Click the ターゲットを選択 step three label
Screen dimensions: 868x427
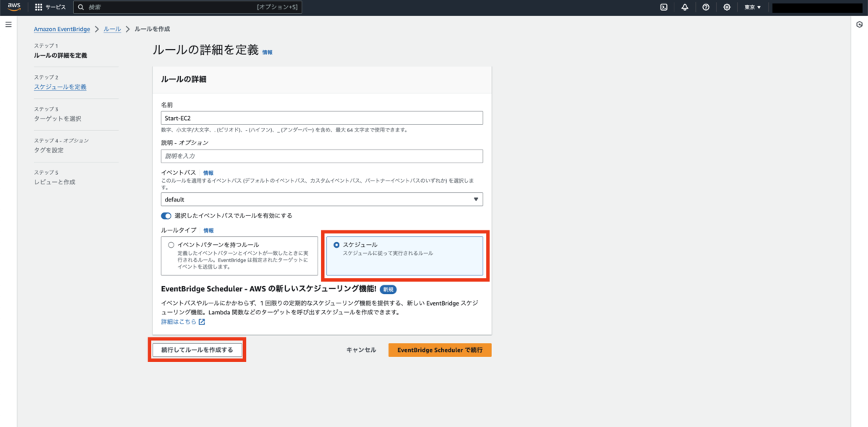tap(58, 118)
